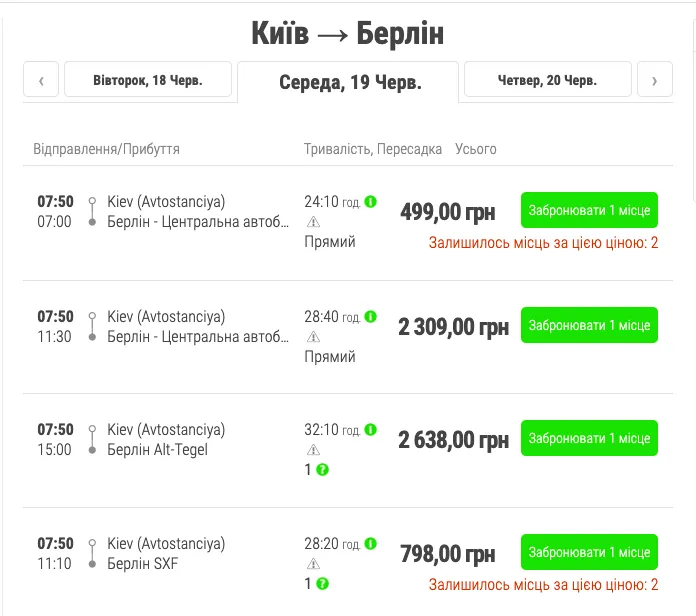
Task: Click green info icon beside 28:40 duration
Action: click(x=371, y=317)
